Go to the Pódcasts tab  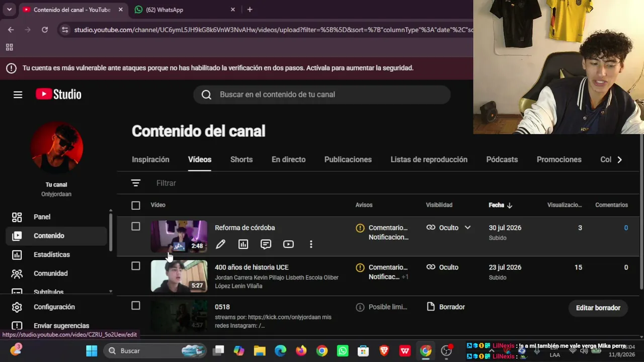(x=502, y=160)
